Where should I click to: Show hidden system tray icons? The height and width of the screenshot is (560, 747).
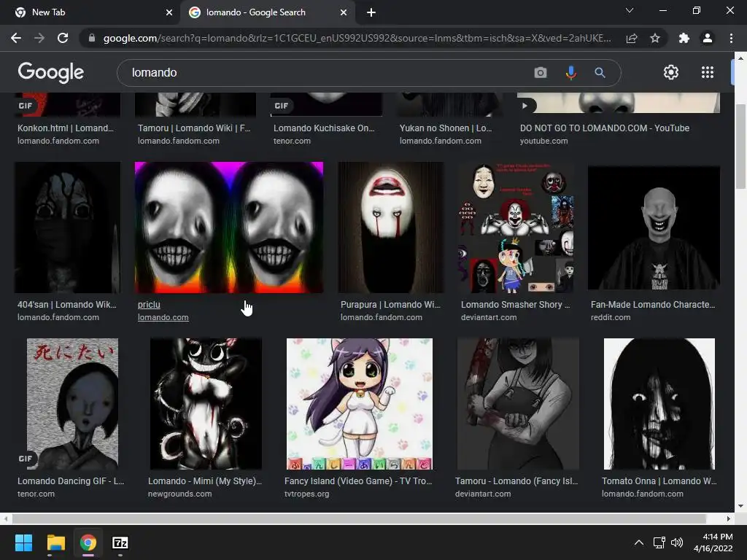coord(639,542)
